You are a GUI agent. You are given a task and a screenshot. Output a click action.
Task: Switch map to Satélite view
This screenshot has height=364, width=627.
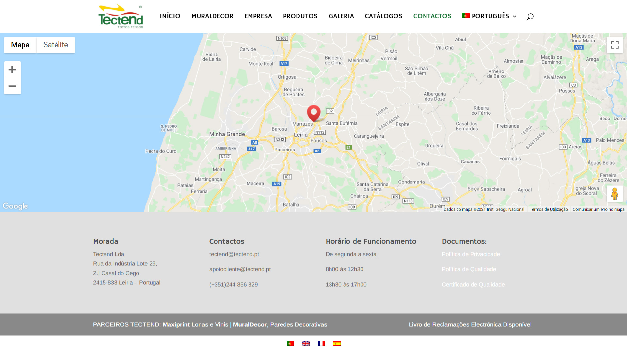click(x=56, y=45)
